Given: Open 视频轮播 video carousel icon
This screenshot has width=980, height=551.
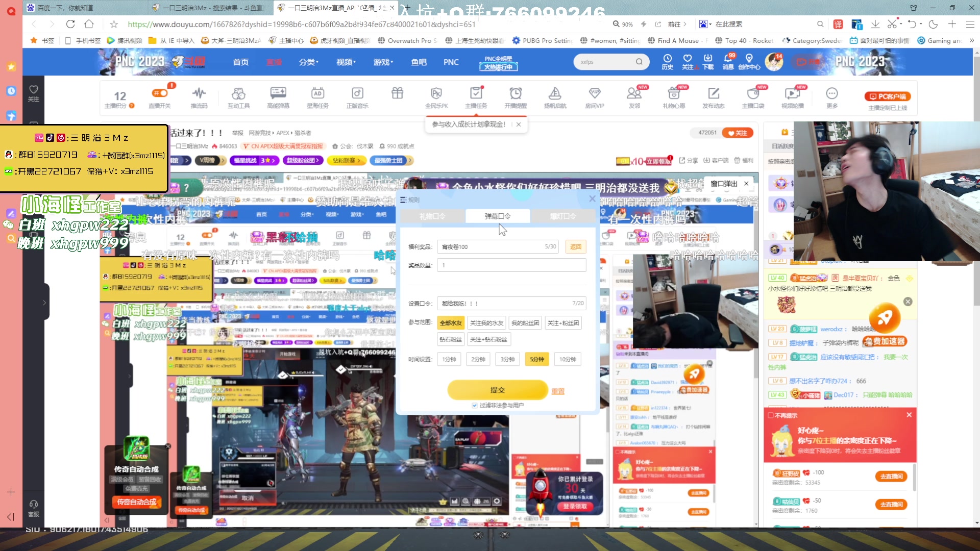Looking at the screenshot, I should pos(792,97).
